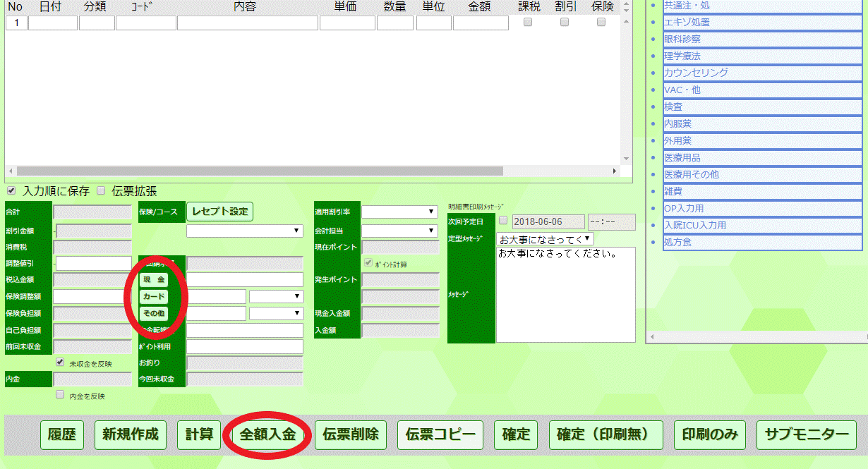Click the table's horizontal scrollbar
The width and height of the screenshot is (868, 469).
click(x=260, y=171)
